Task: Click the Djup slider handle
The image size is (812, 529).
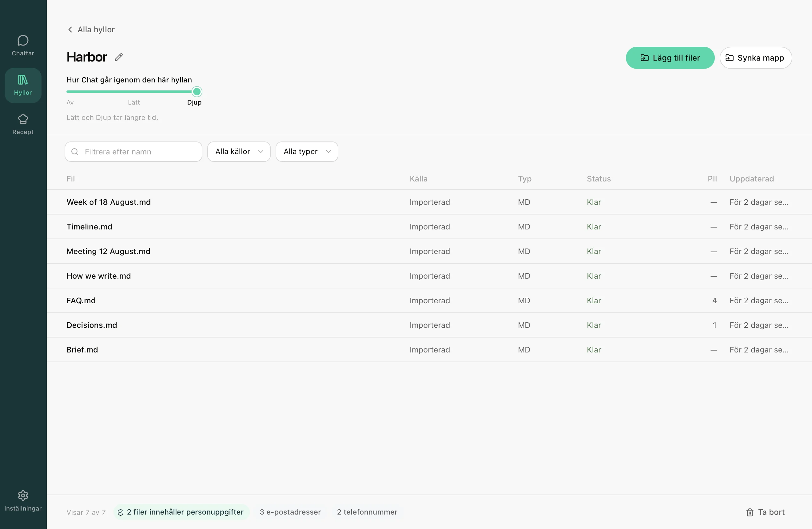Action: [197, 92]
